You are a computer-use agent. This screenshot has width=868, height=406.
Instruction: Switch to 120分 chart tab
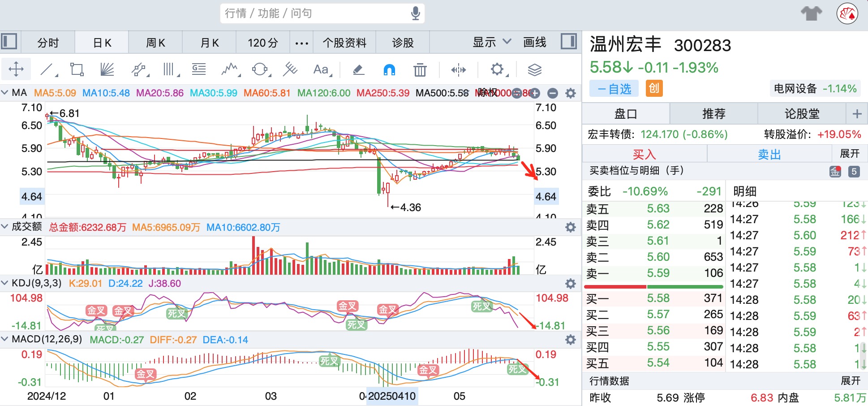coord(263,43)
